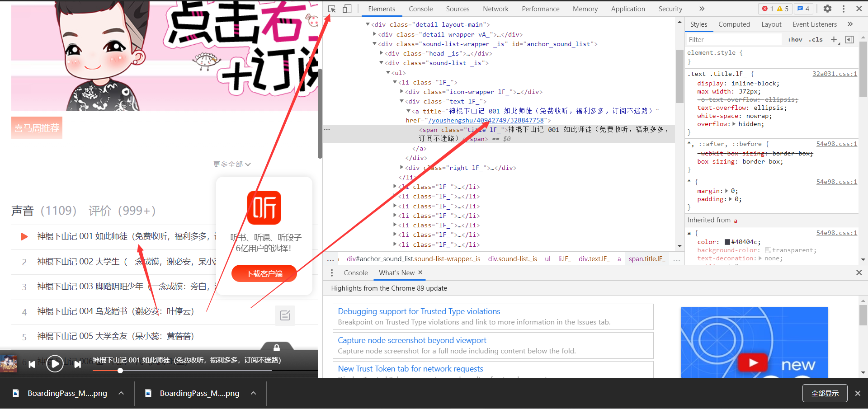Toggle the .cls class editor
The image size is (868, 409).
816,39
